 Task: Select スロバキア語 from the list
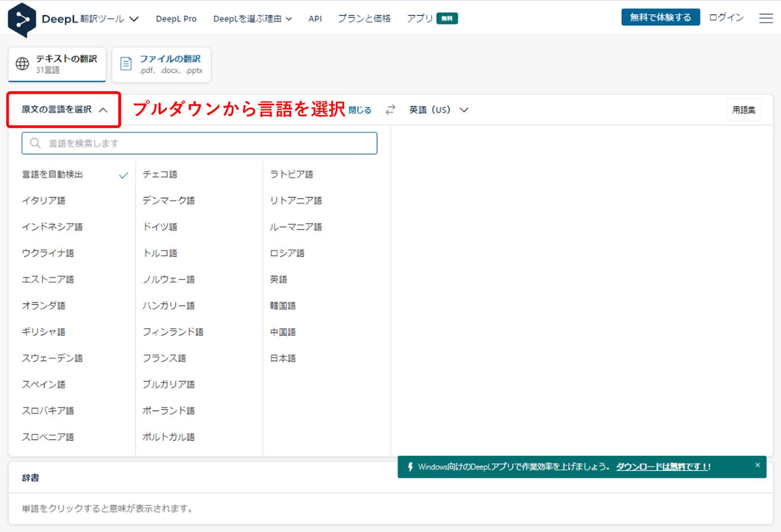(48, 411)
